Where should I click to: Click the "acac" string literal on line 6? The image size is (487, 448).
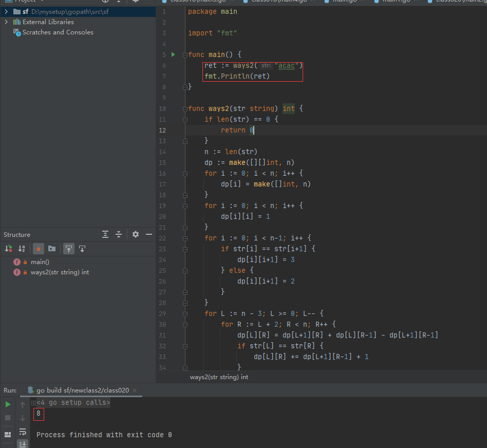tap(286, 66)
